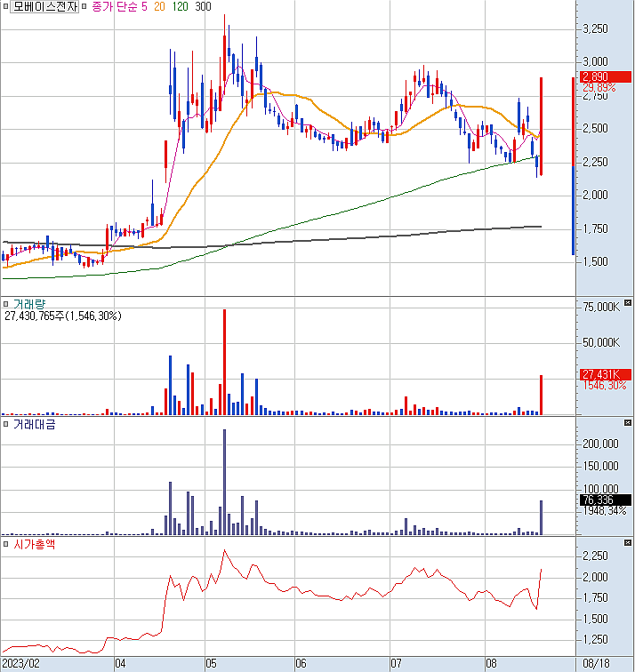Viewport: 635px width, 672px height.
Task: Click the 29.89% change rate text
Action: click(x=599, y=87)
